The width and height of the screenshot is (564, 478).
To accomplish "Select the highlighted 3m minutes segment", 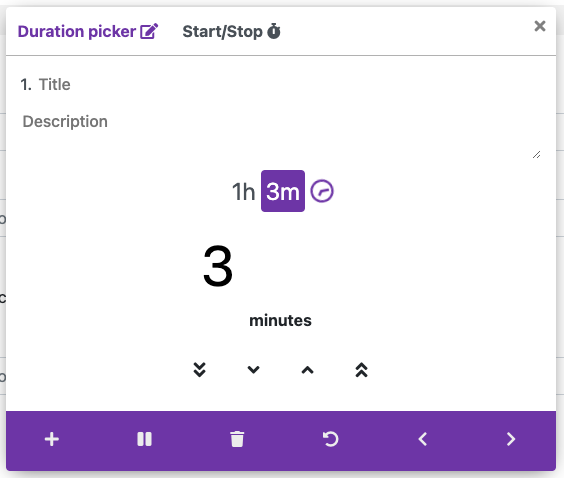I will pos(283,191).
